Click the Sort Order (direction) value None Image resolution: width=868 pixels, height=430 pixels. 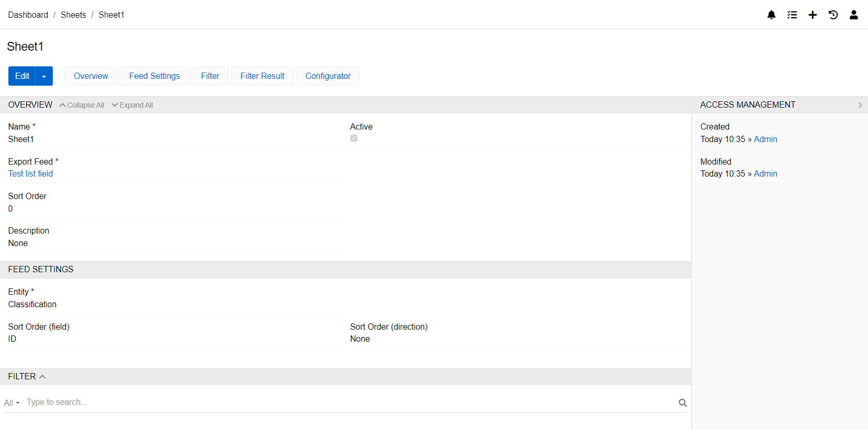[360, 339]
